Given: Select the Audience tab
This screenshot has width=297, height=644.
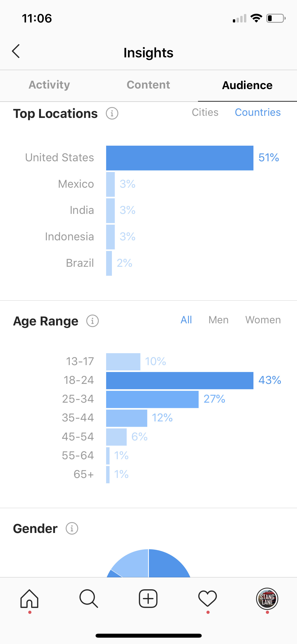Looking at the screenshot, I should pos(247,85).
